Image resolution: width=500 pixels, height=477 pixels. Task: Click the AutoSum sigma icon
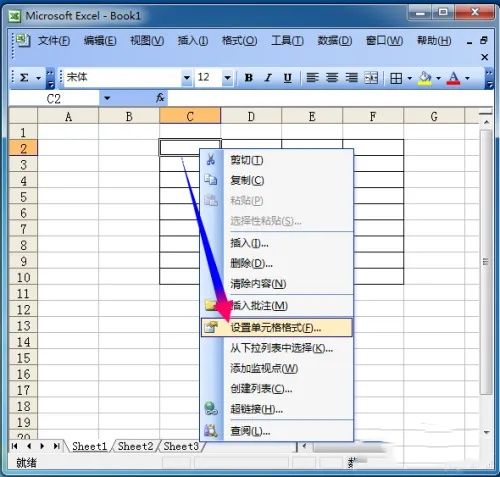pyautogui.click(x=24, y=78)
